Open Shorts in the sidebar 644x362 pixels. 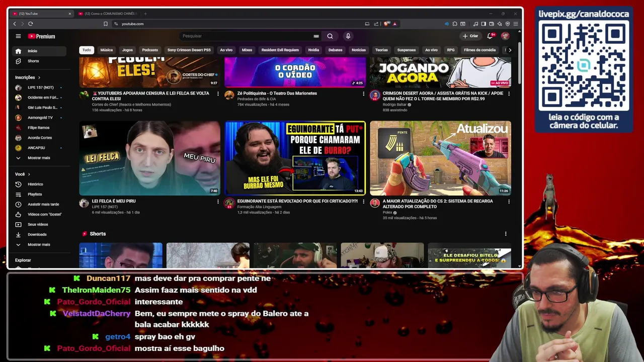39,61
